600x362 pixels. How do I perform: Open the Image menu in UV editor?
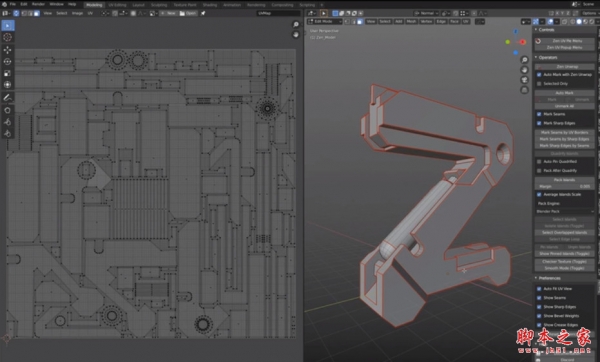(x=77, y=13)
